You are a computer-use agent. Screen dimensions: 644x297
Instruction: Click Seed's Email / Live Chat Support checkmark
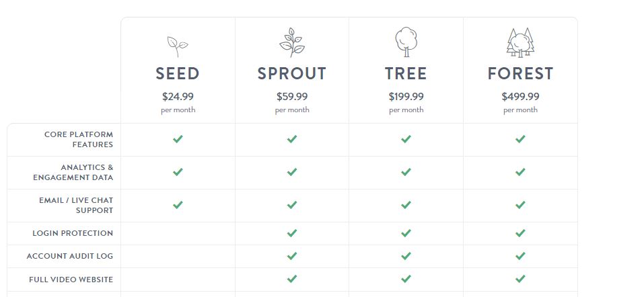click(178, 205)
